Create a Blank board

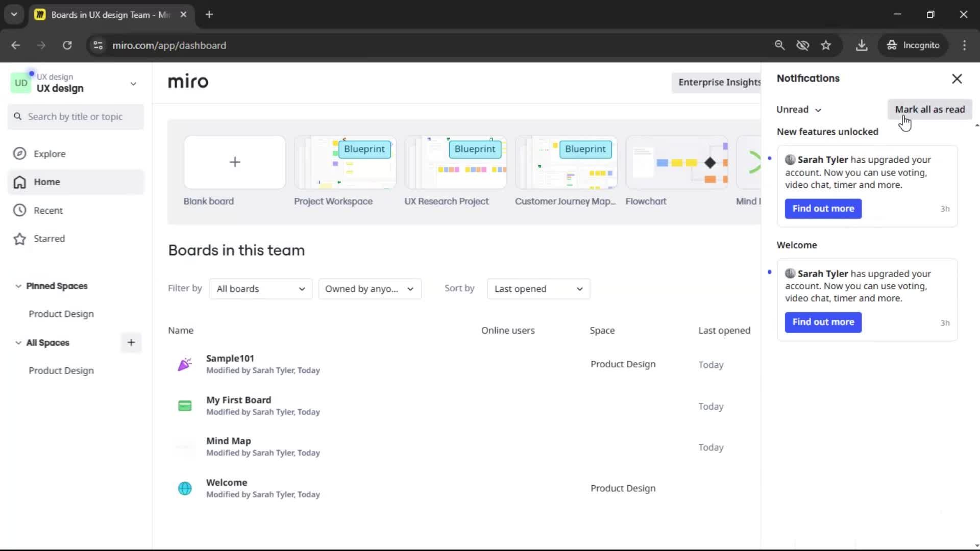coord(235,162)
